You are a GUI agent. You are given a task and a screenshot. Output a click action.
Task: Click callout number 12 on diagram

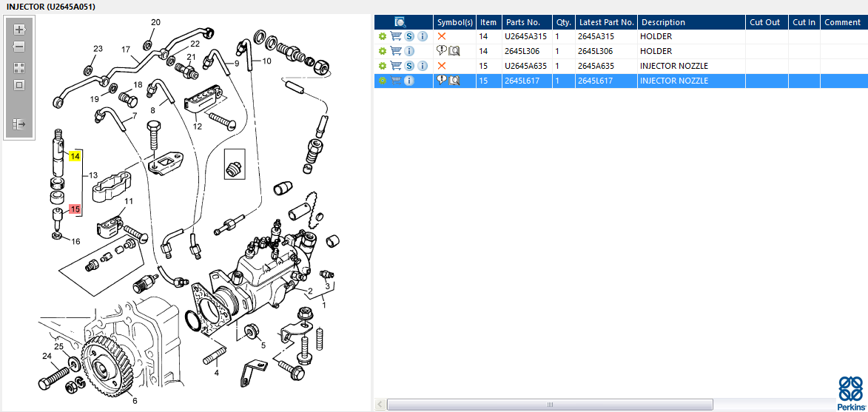(198, 126)
